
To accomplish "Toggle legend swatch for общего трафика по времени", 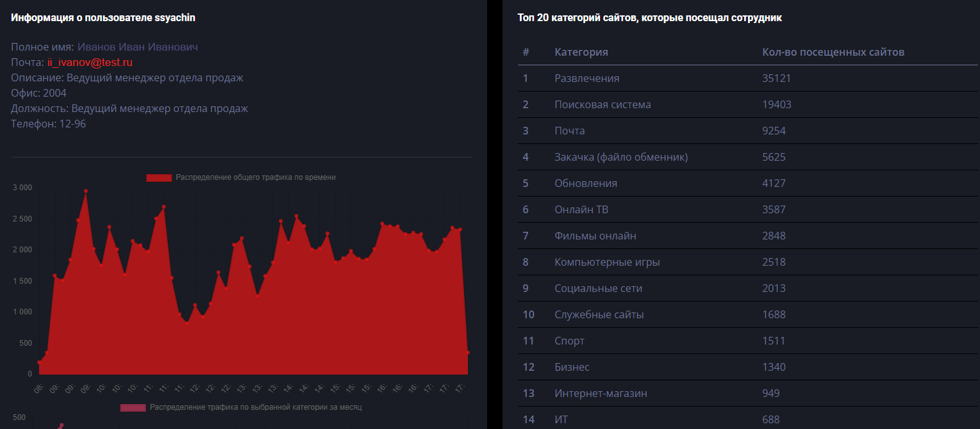I will [159, 177].
